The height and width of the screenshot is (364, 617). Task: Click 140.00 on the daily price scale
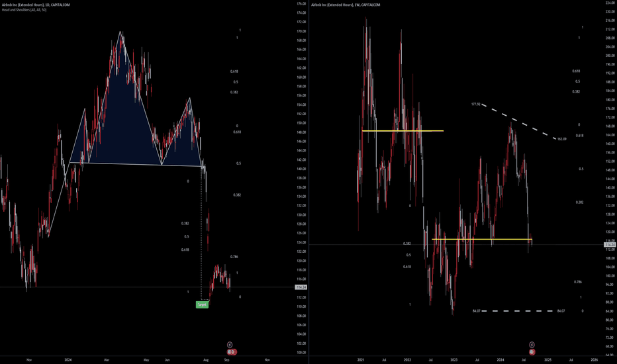point(301,169)
